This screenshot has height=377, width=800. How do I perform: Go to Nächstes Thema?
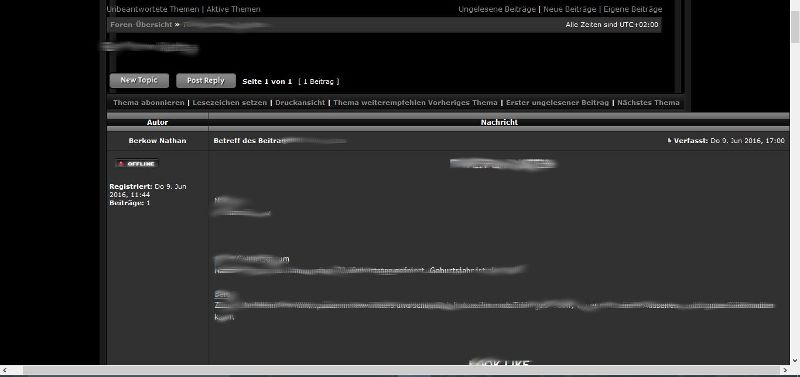[648, 103]
